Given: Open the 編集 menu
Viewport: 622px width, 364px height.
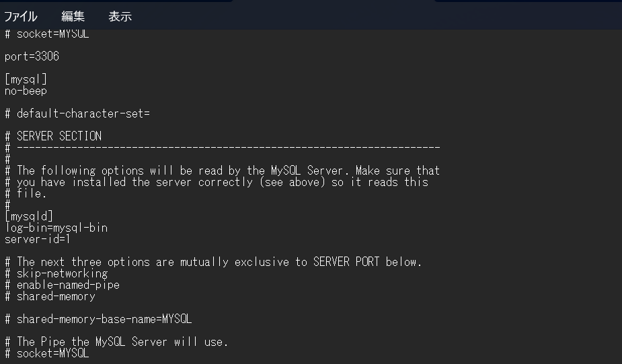Looking at the screenshot, I should click(x=73, y=16).
